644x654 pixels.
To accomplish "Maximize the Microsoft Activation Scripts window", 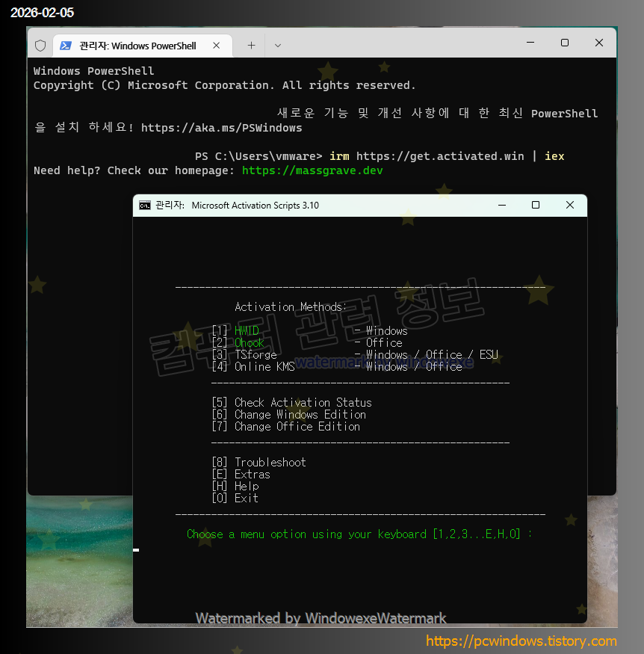I will tap(536, 206).
